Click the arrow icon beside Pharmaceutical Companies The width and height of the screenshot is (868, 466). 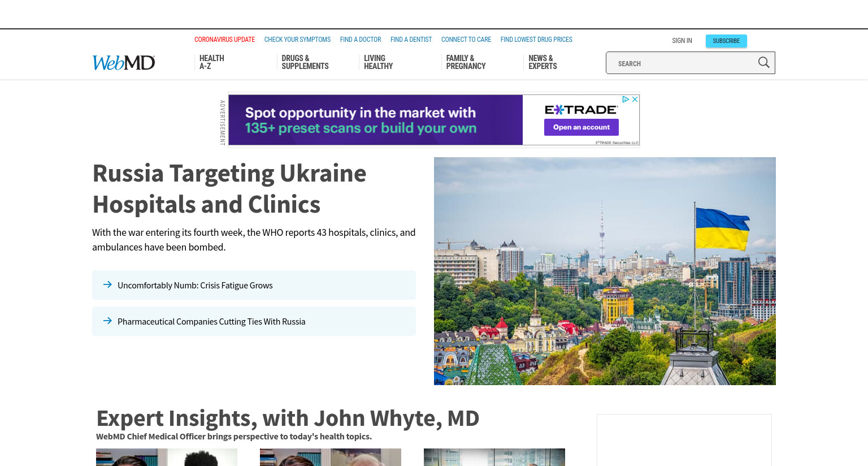coord(107,321)
